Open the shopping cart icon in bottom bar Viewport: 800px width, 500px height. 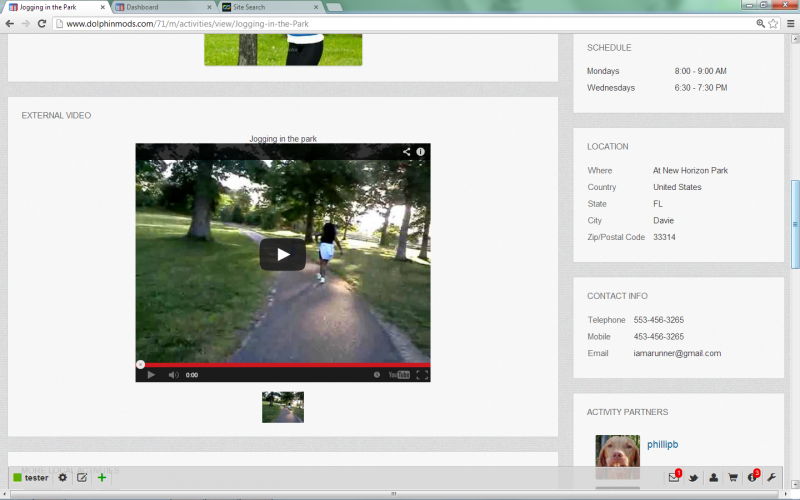coord(733,478)
